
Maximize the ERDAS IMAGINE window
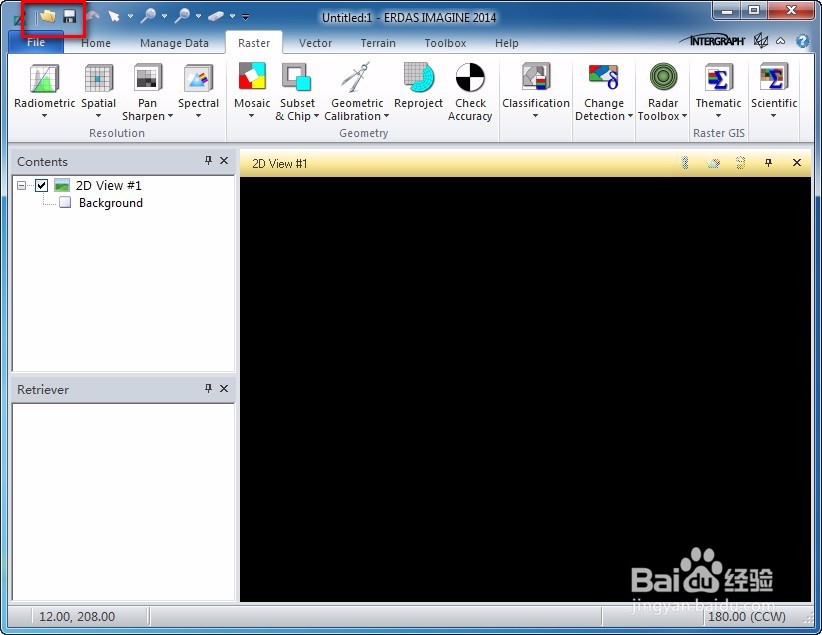coord(754,11)
